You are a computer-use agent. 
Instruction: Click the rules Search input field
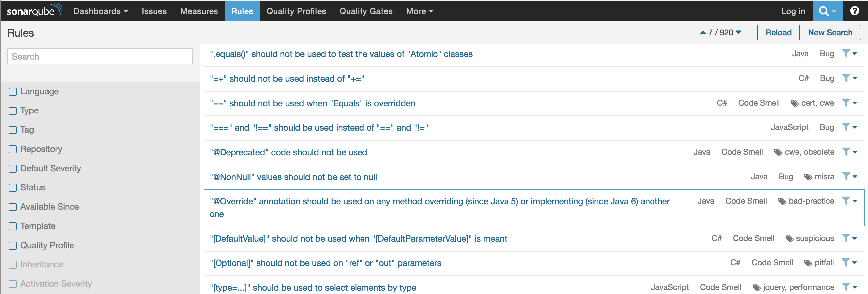click(x=100, y=56)
